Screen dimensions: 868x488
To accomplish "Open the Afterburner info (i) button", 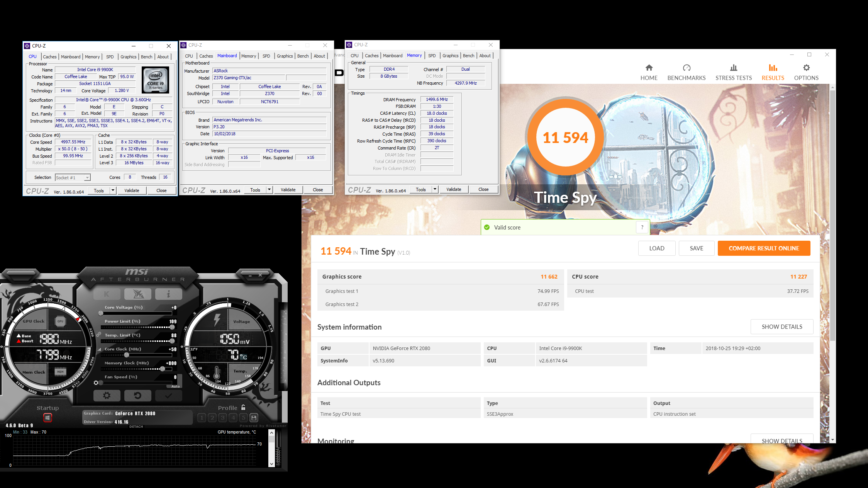I will [x=168, y=294].
